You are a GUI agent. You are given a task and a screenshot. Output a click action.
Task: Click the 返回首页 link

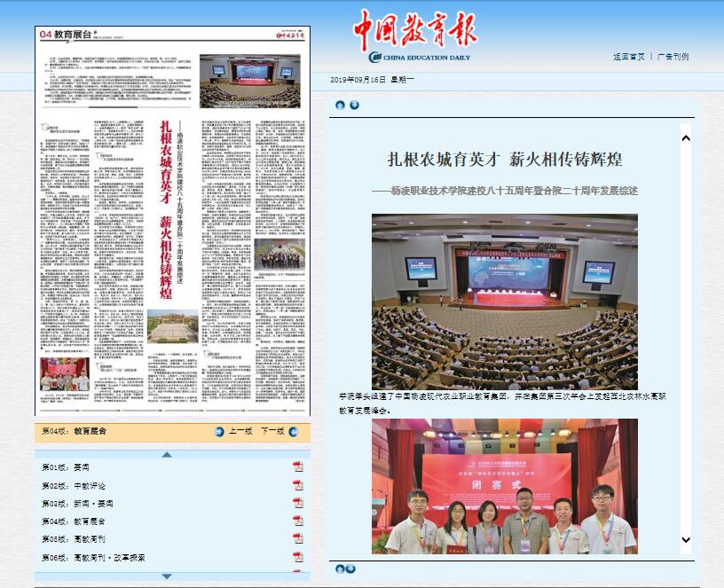tap(628, 57)
